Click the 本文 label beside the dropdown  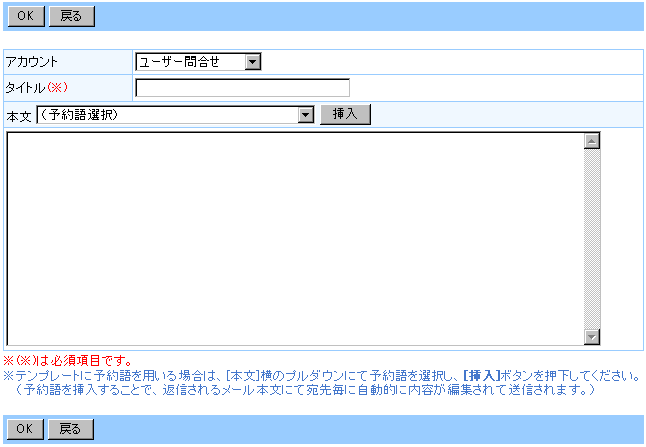coord(19,115)
